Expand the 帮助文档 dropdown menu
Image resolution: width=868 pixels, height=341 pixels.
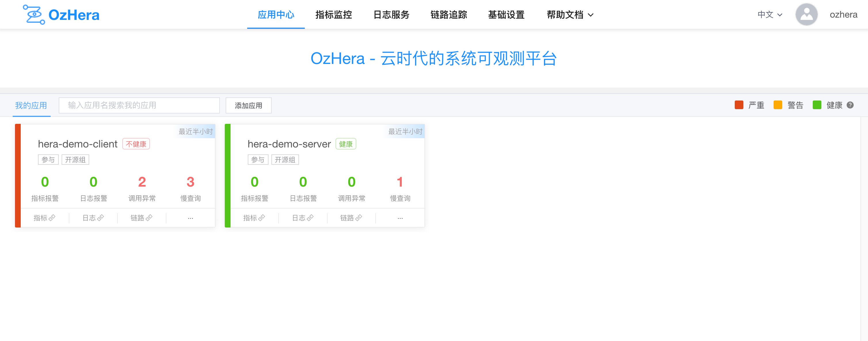570,15
